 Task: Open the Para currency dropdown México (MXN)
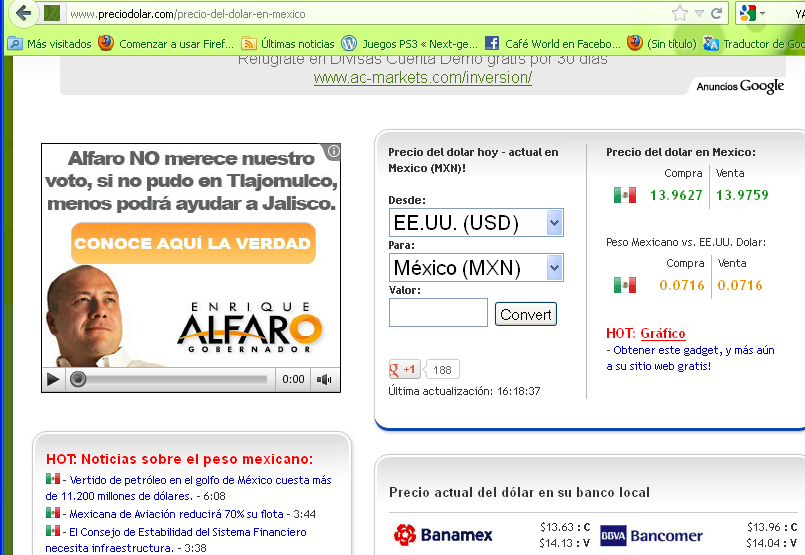point(476,267)
